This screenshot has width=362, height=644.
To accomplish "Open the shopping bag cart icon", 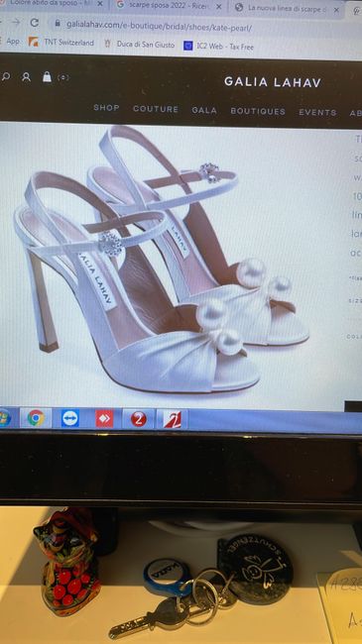I will click(47, 77).
